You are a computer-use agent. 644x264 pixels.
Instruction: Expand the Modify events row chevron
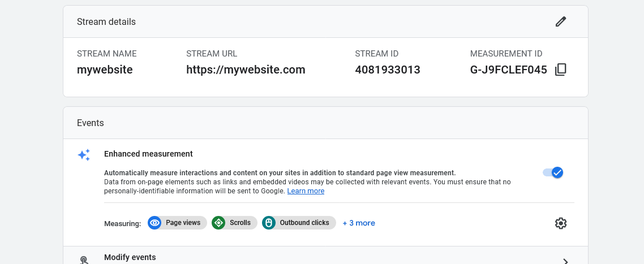point(565,261)
